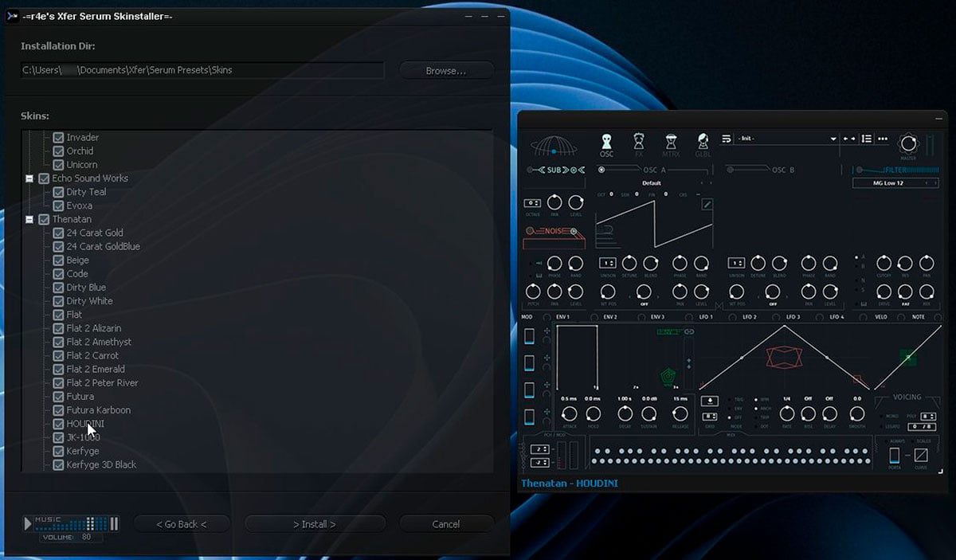Screen dimensions: 956x560
Task: Uncheck the Unicorn skin checkbox
Action: point(58,165)
